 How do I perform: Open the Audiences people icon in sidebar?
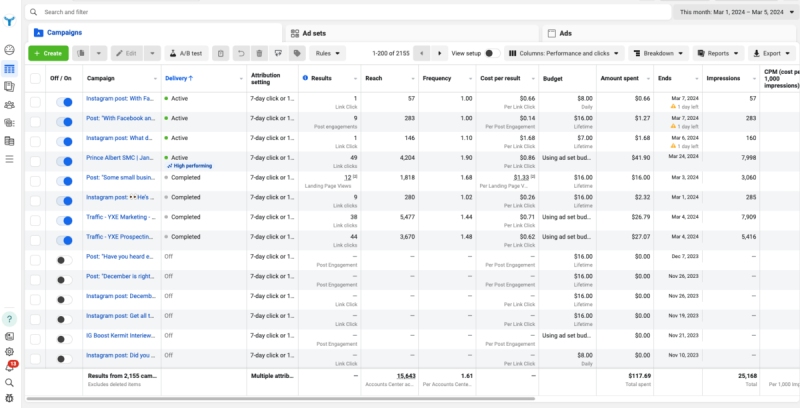click(9, 105)
